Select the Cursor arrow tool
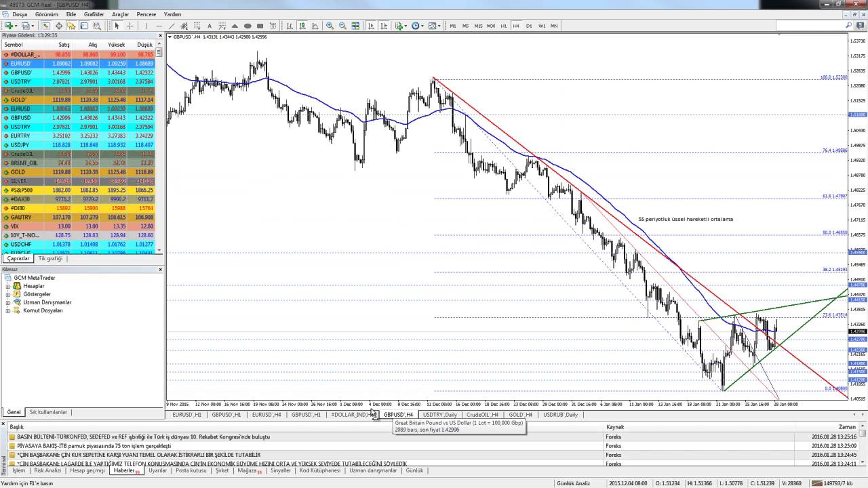868x488 pixels. [117, 26]
